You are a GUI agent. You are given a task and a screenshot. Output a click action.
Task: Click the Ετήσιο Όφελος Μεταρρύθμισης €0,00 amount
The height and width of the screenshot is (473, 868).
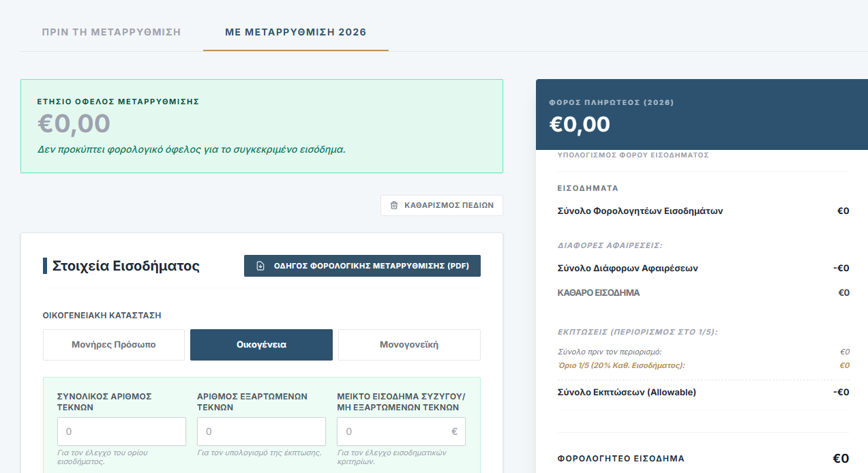tap(74, 123)
